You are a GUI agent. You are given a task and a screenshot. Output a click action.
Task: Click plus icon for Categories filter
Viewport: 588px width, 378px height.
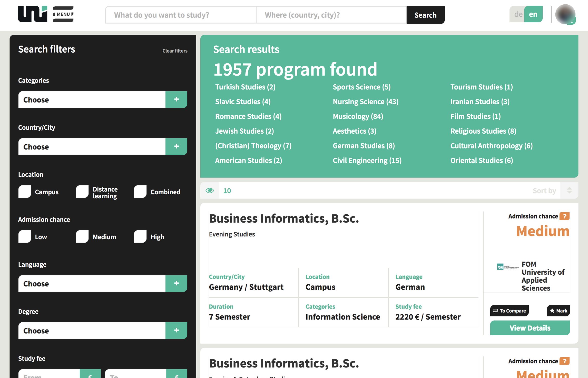(177, 100)
